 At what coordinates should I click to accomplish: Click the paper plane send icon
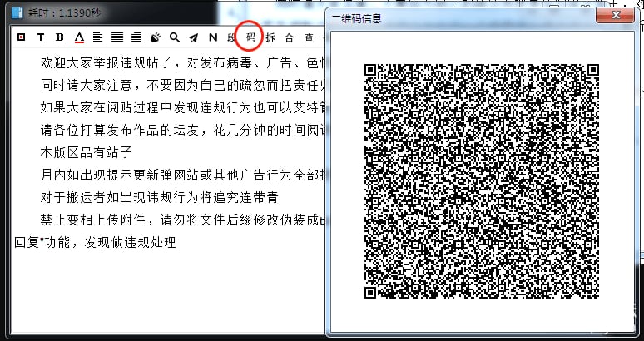pos(193,37)
